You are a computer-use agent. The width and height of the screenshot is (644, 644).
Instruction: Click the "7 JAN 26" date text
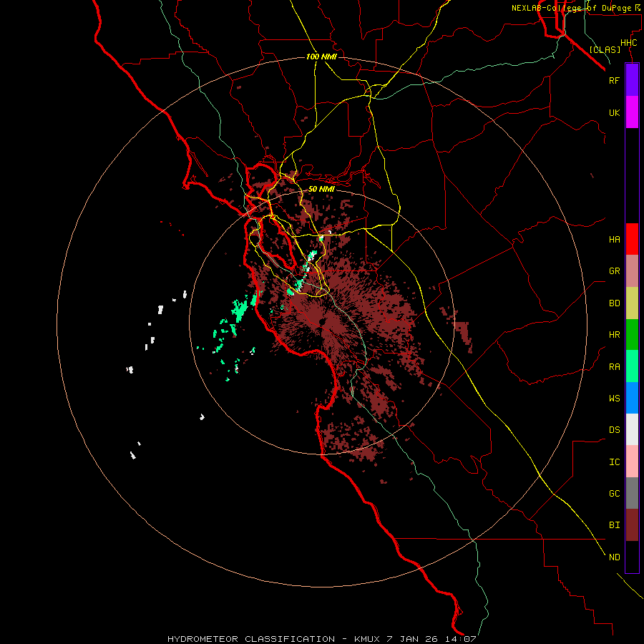tap(412, 639)
